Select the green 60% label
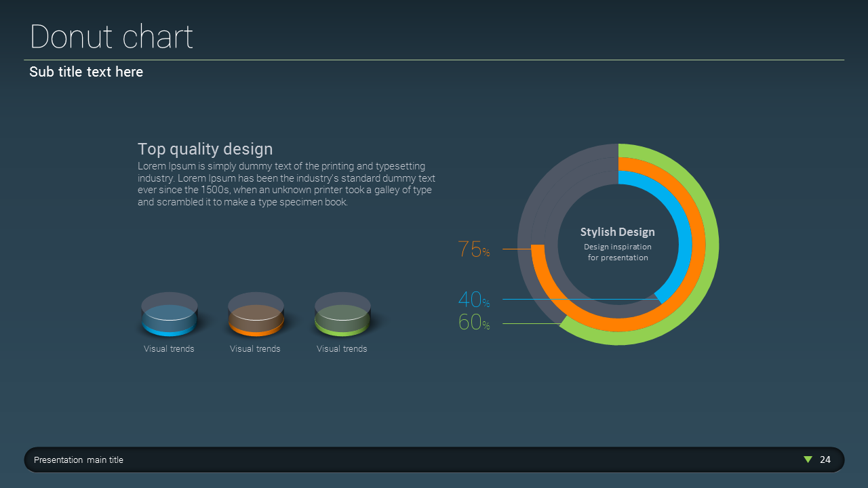 pyautogui.click(x=474, y=323)
